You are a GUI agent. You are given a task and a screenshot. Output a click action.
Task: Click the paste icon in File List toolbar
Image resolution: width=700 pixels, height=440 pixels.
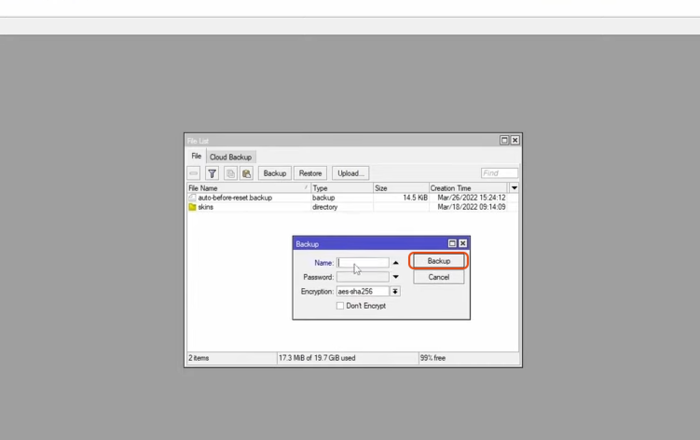coord(246,173)
